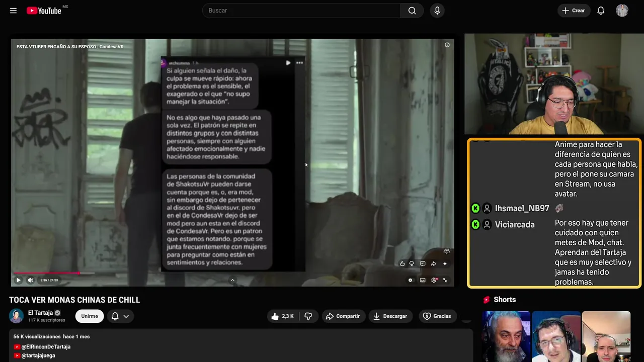
Task: Click the title TOCA VER MONAS CHINAS DE CHILL
Action: tap(74, 300)
